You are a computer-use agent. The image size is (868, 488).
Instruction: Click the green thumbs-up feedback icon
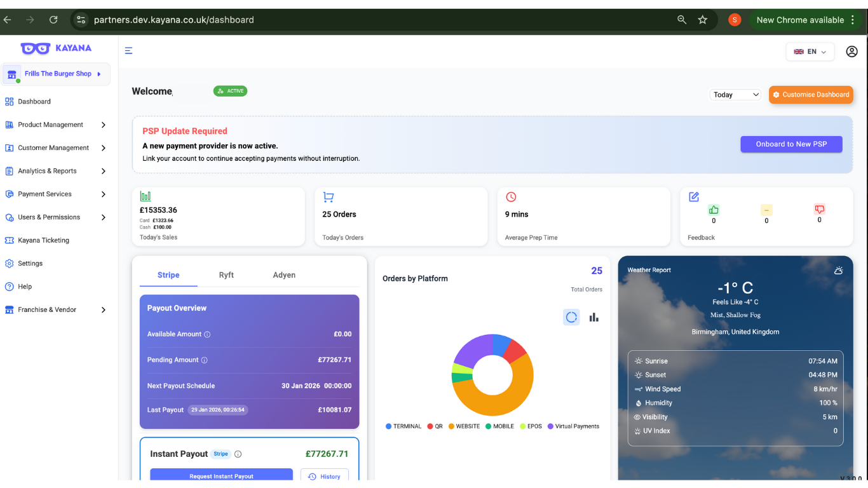pos(714,210)
